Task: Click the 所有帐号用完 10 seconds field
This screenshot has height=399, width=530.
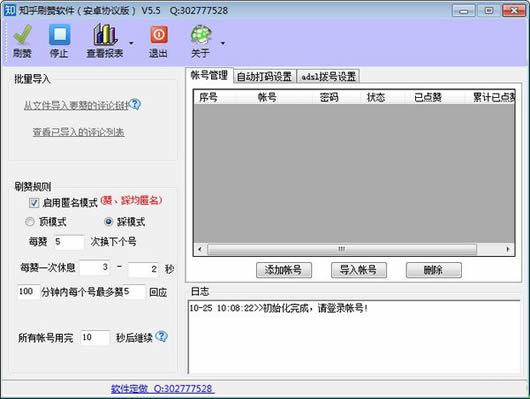Action: click(95, 337)
